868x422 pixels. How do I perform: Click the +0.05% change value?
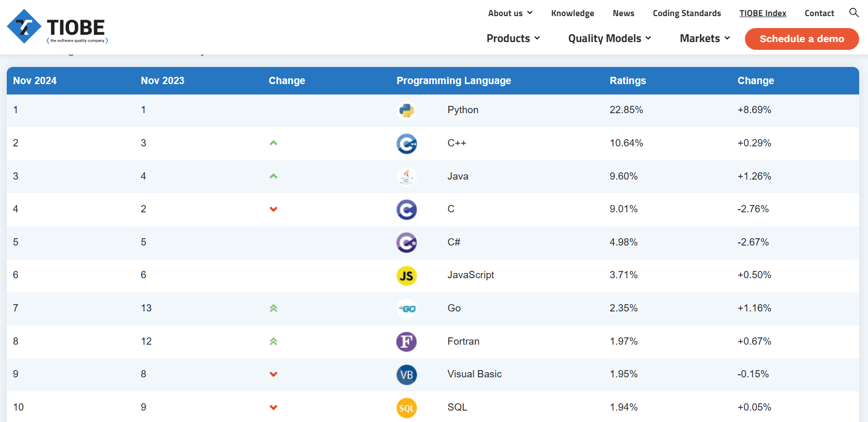click(x=754, y=407)
